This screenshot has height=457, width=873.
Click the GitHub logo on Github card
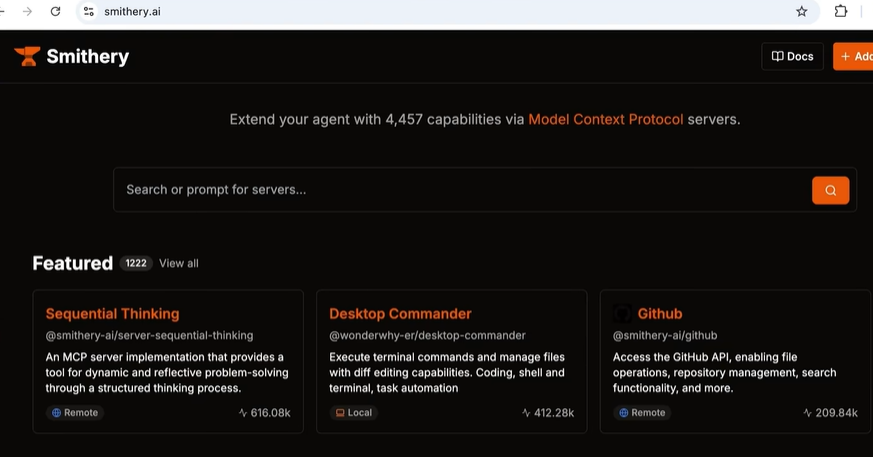coord(622,314)
